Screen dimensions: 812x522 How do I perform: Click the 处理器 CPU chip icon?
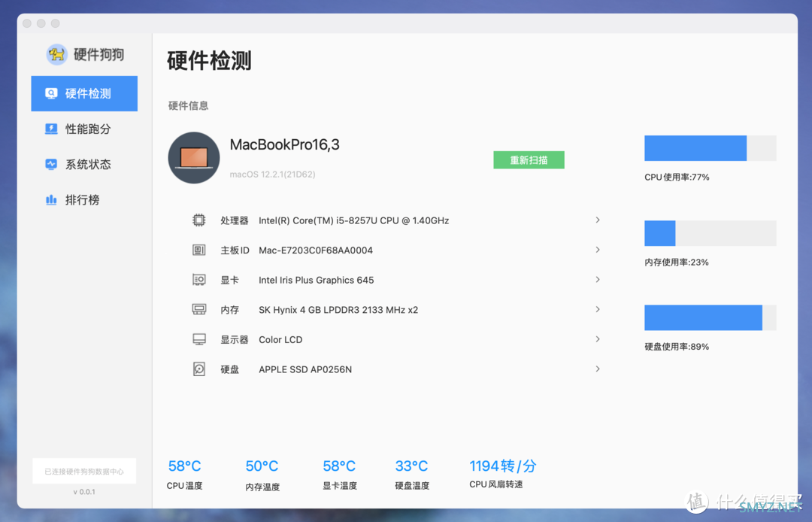(x=198, y=220)
